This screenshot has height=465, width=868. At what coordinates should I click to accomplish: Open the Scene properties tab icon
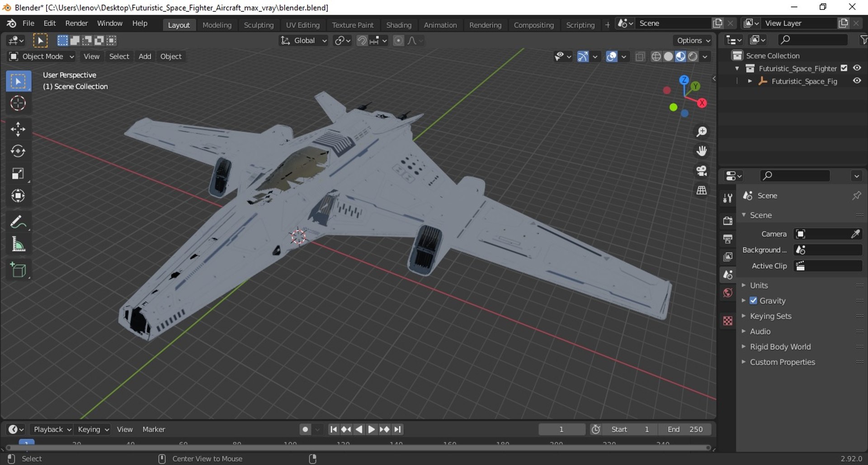[x=728, y=275]
